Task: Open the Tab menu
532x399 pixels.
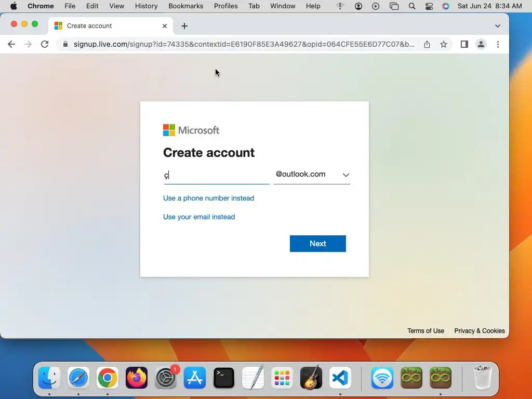Action: click(254, 6)
